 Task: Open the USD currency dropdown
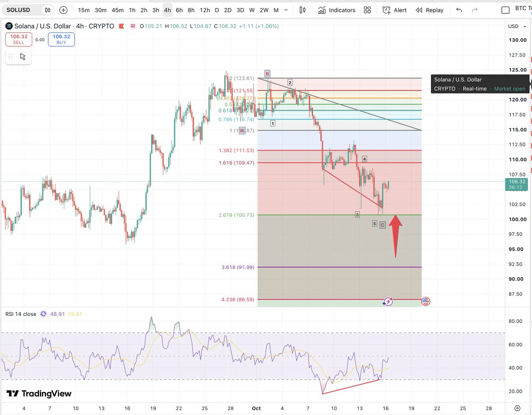pos(516,26)
